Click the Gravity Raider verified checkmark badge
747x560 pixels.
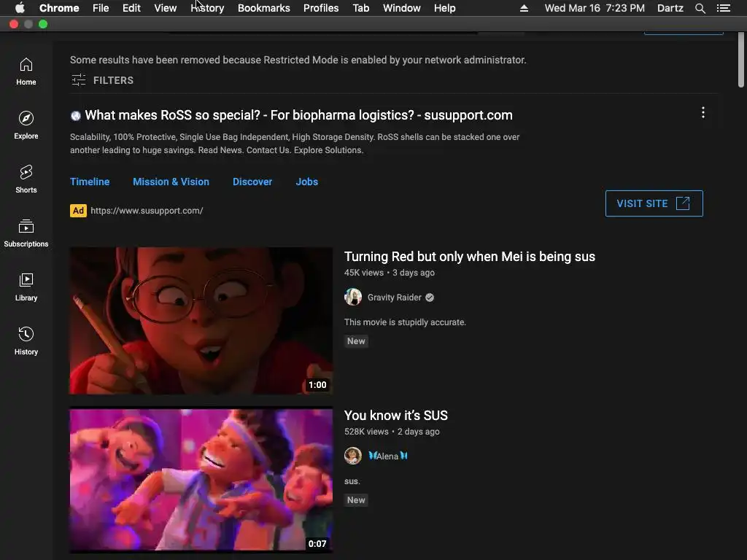(430, 297)
